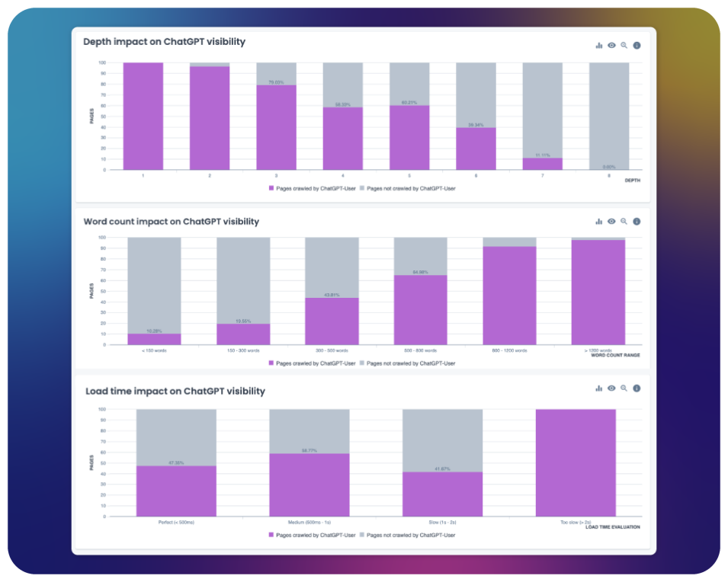This screenshot has height=582, width=728.
Task: Click purple bar for depth 1
Action: [143, 116]
